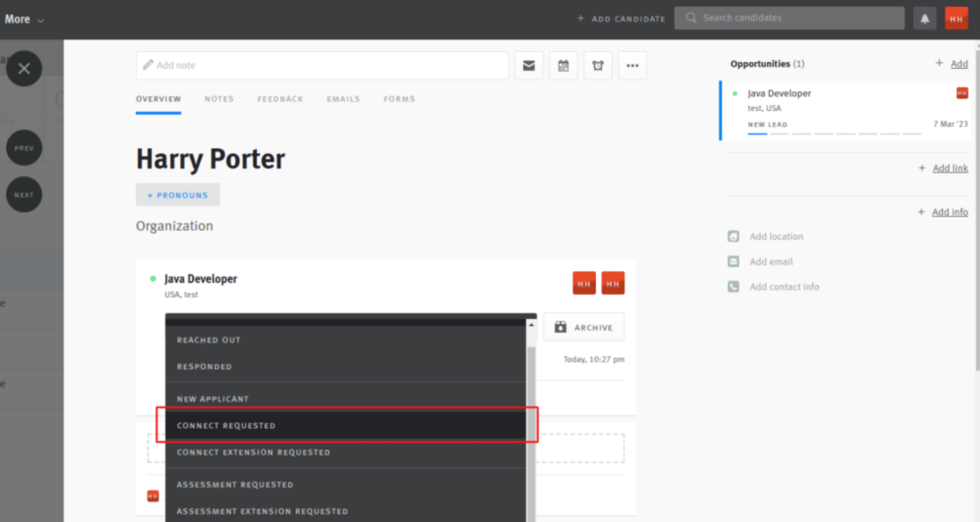Viewport: 980px width, 522px height.
Task: Expand the More menu in top left
Action: point(23,19)
